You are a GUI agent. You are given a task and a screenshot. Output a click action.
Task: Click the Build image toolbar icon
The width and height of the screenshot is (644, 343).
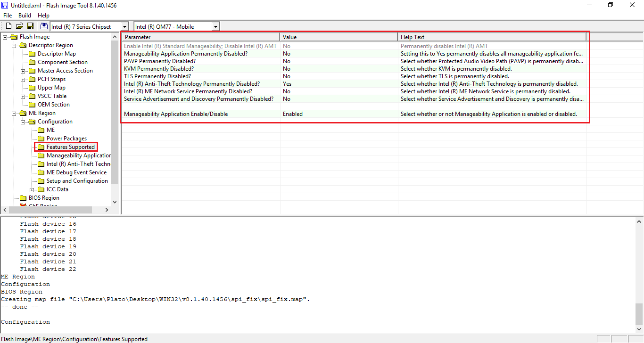(x=44, y=26)
